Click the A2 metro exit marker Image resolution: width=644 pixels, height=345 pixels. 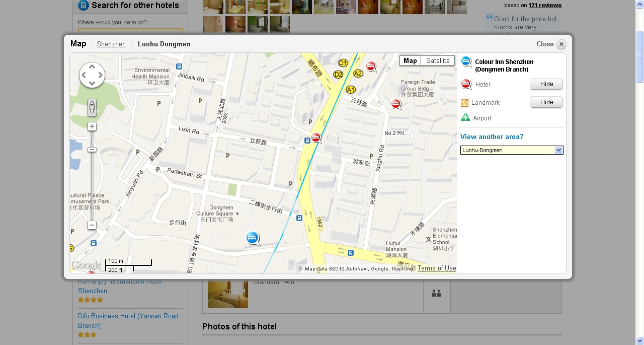tap(358, 74)
